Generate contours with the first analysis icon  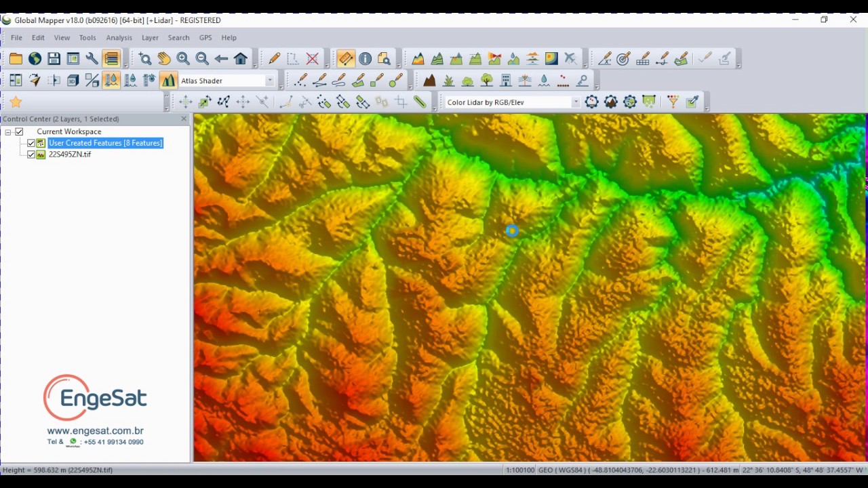point(418,59)
